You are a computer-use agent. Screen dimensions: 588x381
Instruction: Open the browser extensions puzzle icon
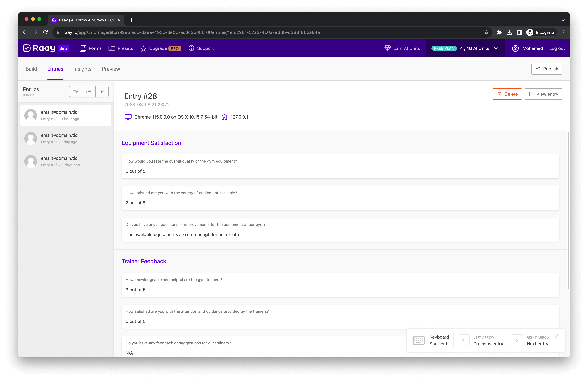point(499,32)
